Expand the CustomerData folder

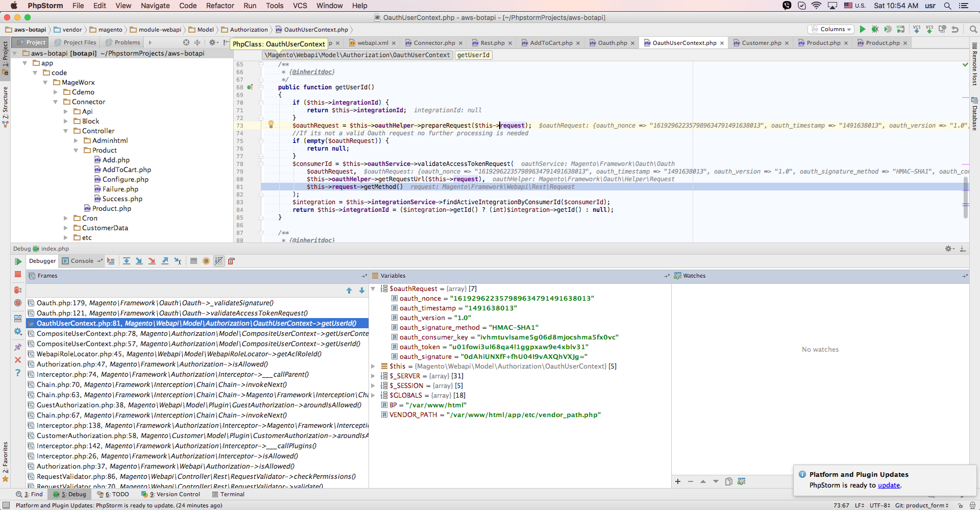tap(65, 228)
